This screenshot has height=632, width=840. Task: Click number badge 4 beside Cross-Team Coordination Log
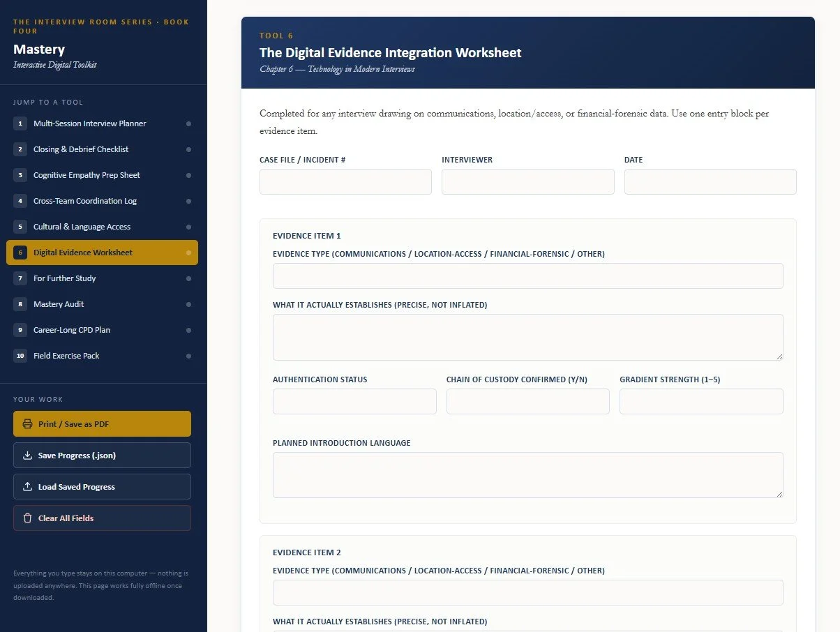[x=20, y=201]
